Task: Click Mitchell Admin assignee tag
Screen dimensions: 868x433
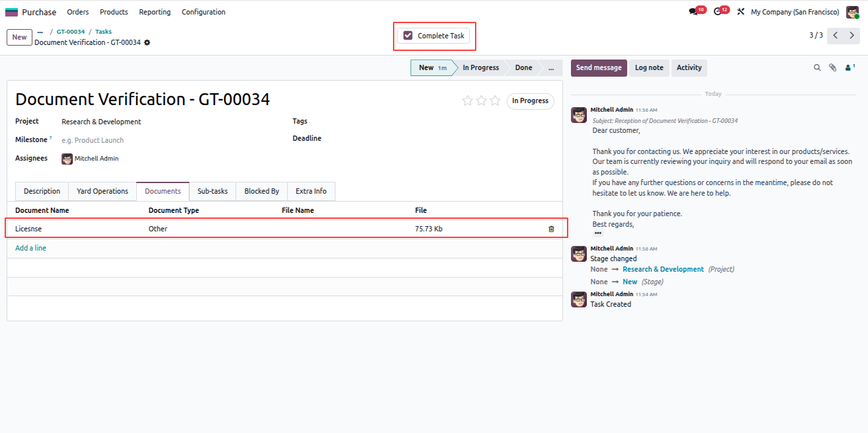Action: 90,159
